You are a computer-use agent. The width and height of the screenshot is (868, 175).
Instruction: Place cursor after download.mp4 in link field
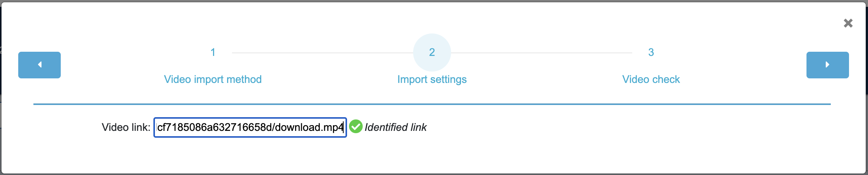(x=344, y=127)
